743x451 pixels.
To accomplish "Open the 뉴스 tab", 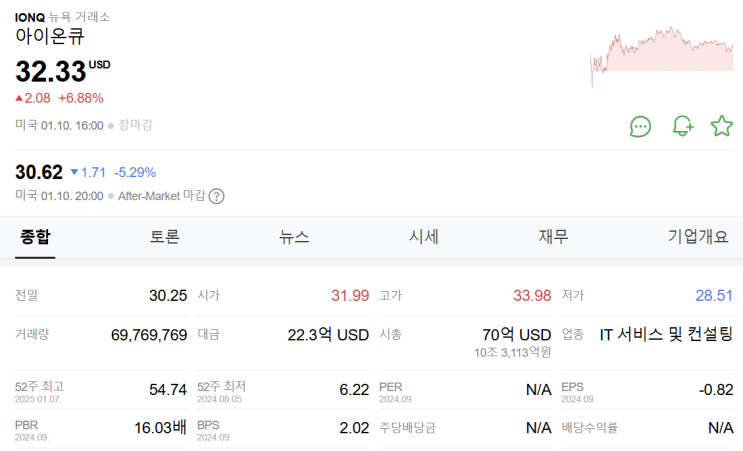I will [x=294, y=237].
